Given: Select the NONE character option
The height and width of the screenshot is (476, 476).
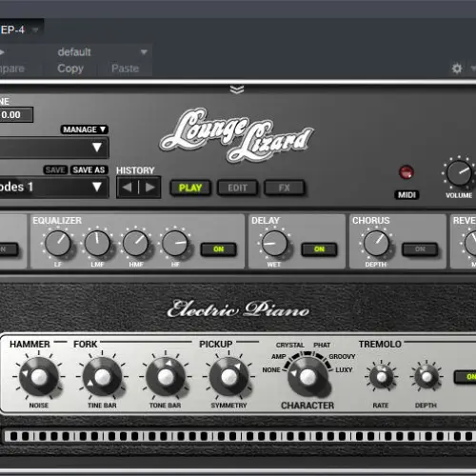Looking at the screenshot, I should [271, 369].
